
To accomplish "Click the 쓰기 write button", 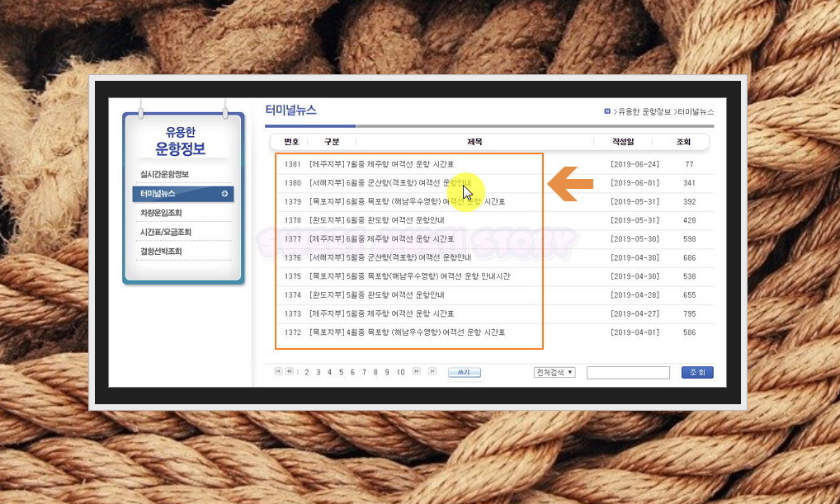I will (x=464, y=372).
